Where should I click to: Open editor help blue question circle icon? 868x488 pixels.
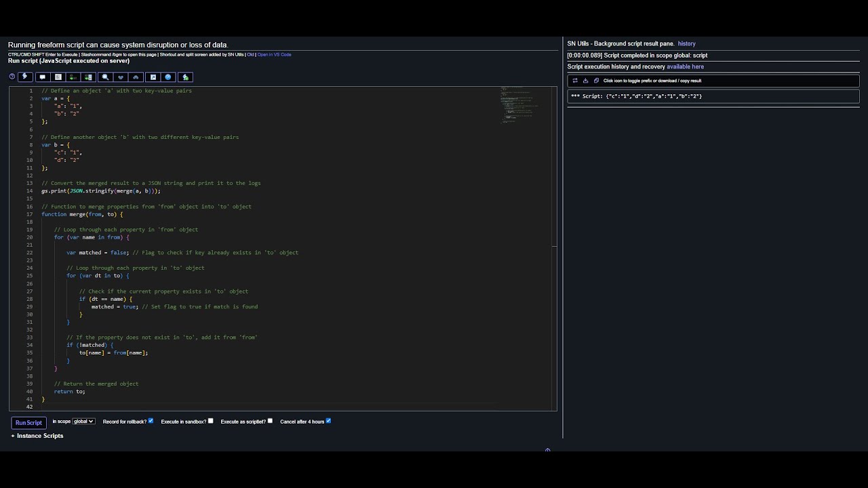(168, 77)
